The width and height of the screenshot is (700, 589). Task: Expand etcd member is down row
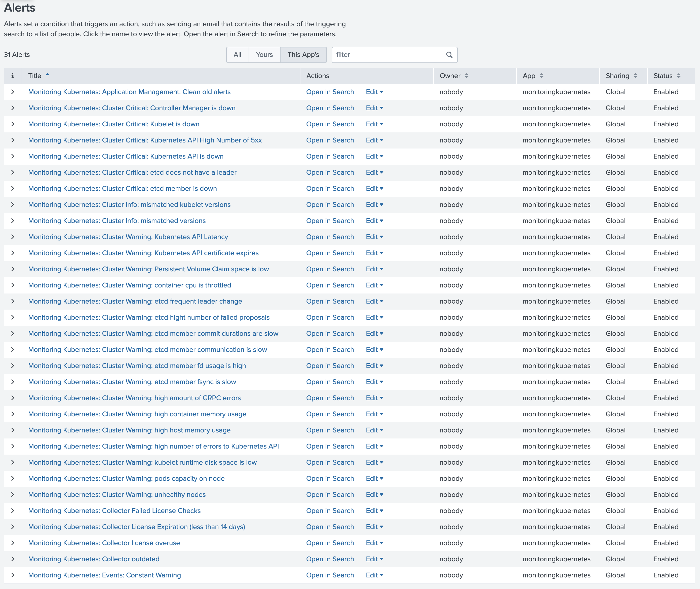coord(13,188)
